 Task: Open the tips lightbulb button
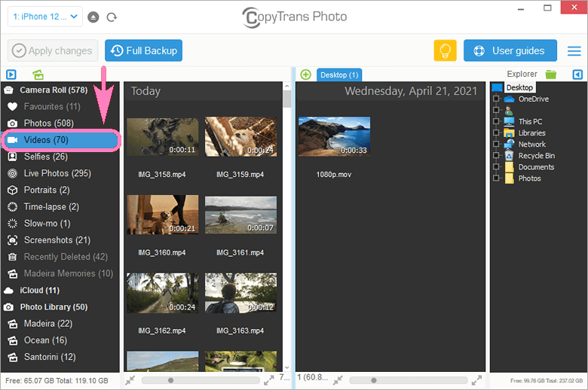[x=445, y=50]
